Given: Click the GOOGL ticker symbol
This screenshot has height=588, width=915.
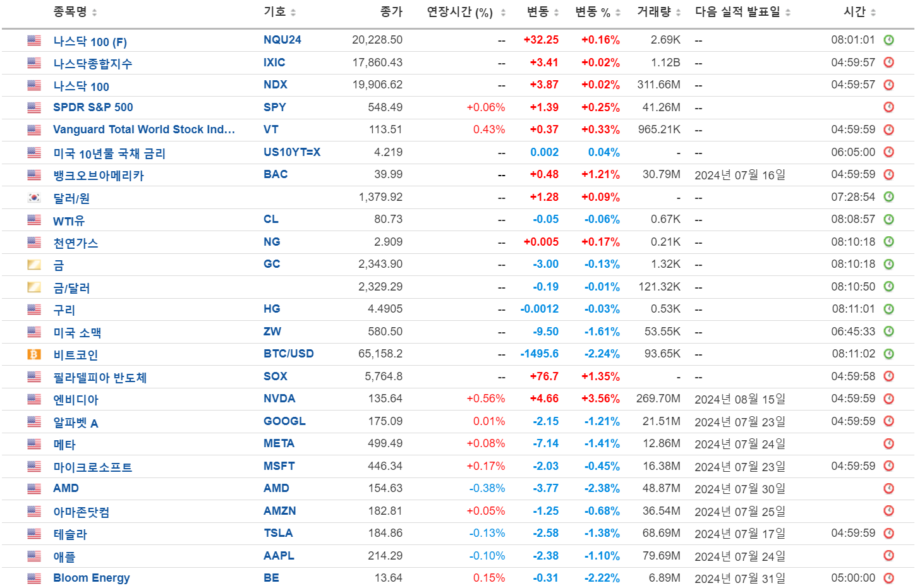Looking at the screenshot, I should (x=284, y=421).
